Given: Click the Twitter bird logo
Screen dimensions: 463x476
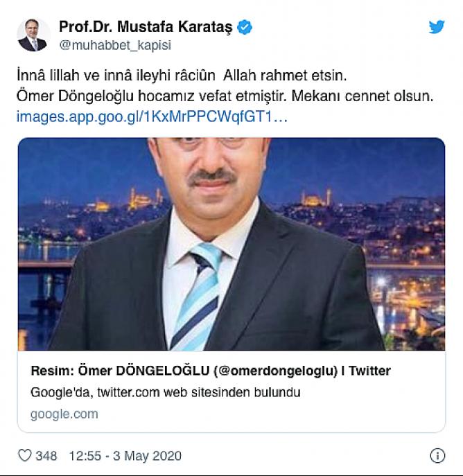Looking at the screenshot, I should [436, 27].
